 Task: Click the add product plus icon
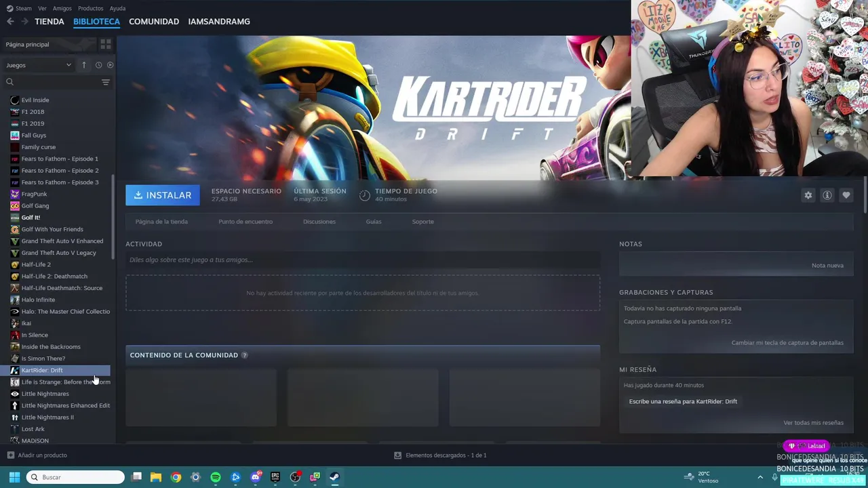pyautogui.click(x=10, y=455)
